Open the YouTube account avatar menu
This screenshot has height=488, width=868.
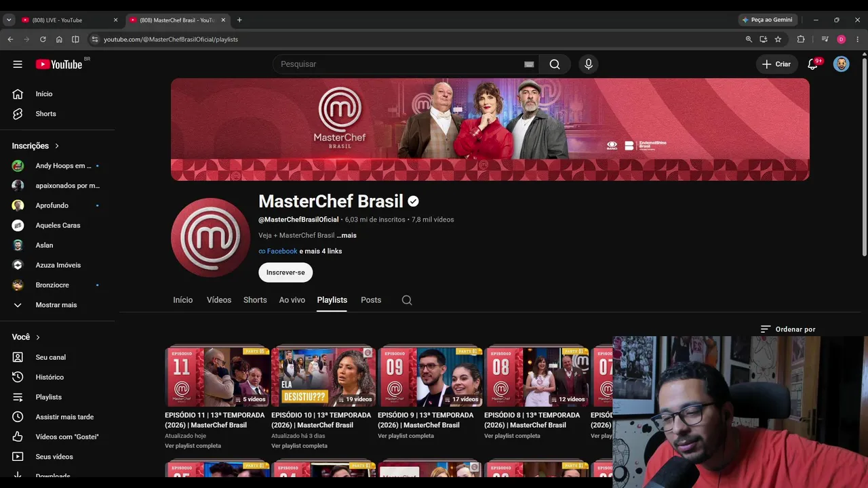coord(841,64)
